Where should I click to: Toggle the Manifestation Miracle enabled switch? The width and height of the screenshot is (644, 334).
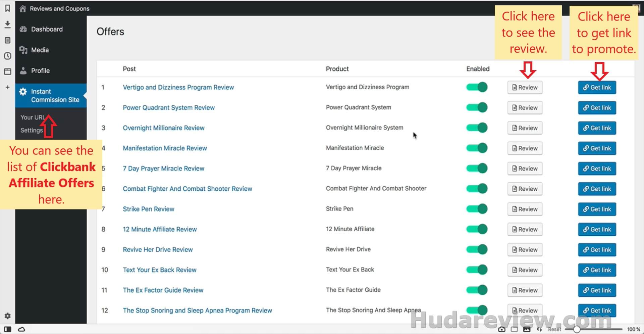click(x=477, y=148)
